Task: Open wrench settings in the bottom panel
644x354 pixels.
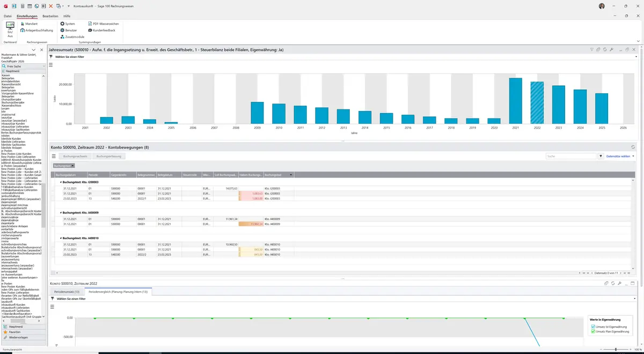Action: [619, 283]
